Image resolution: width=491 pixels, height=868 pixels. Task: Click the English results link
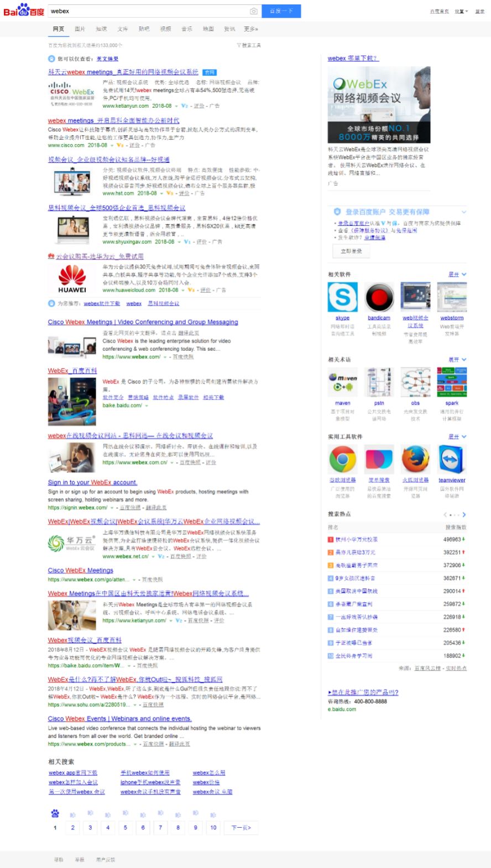click(107, 59)
